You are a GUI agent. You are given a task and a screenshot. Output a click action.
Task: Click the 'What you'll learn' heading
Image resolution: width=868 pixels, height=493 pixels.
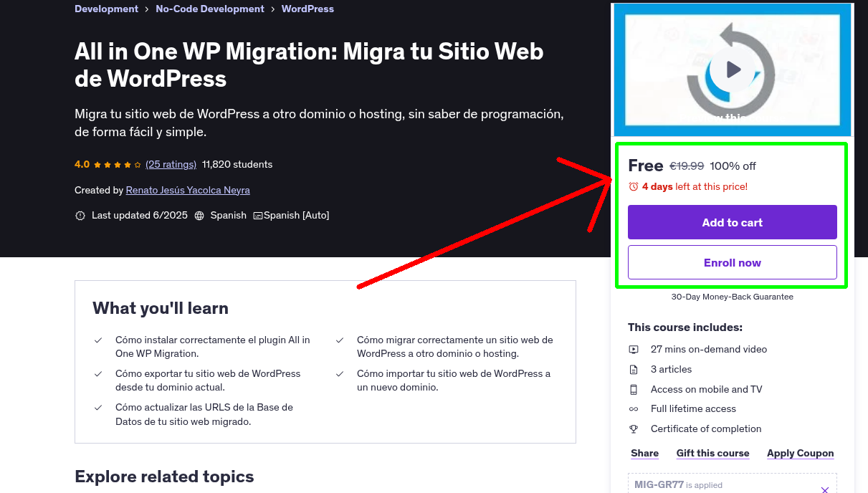point(161,308)
